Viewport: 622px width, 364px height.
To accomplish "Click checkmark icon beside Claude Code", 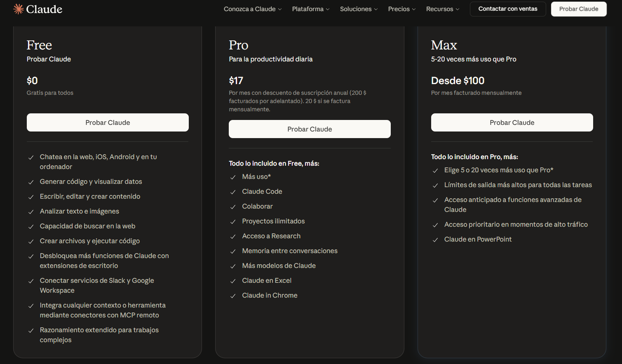I will tap(233, 192).
